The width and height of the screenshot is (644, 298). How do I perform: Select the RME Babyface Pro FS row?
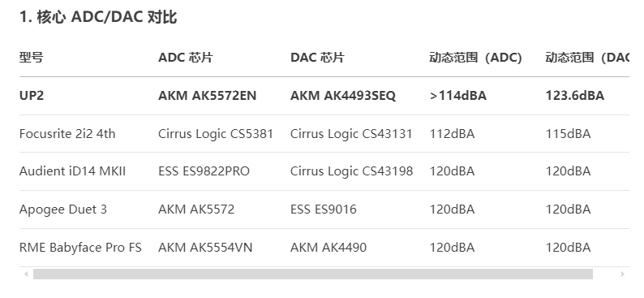324,248
